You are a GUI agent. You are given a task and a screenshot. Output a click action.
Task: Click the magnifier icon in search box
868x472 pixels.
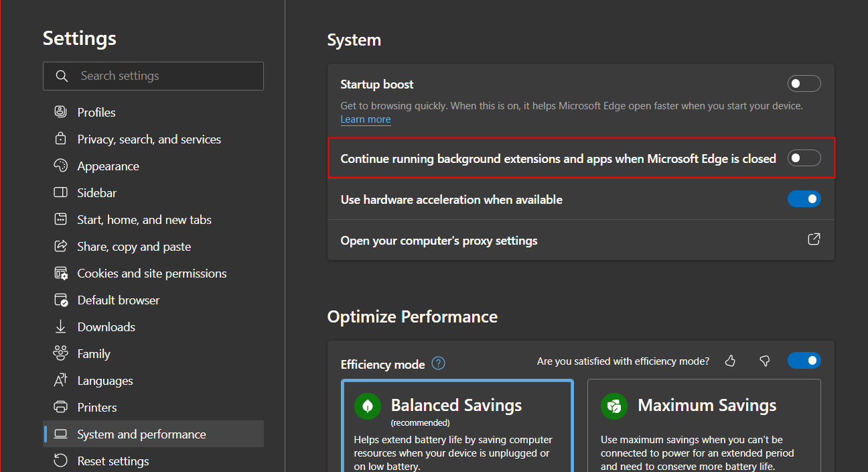click(62, 76)
